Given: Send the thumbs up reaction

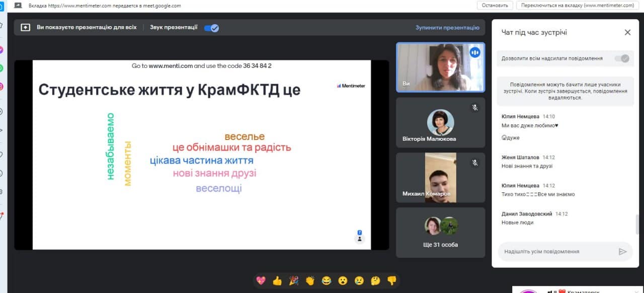Looking at the screenshot, I should click(277, 280).
